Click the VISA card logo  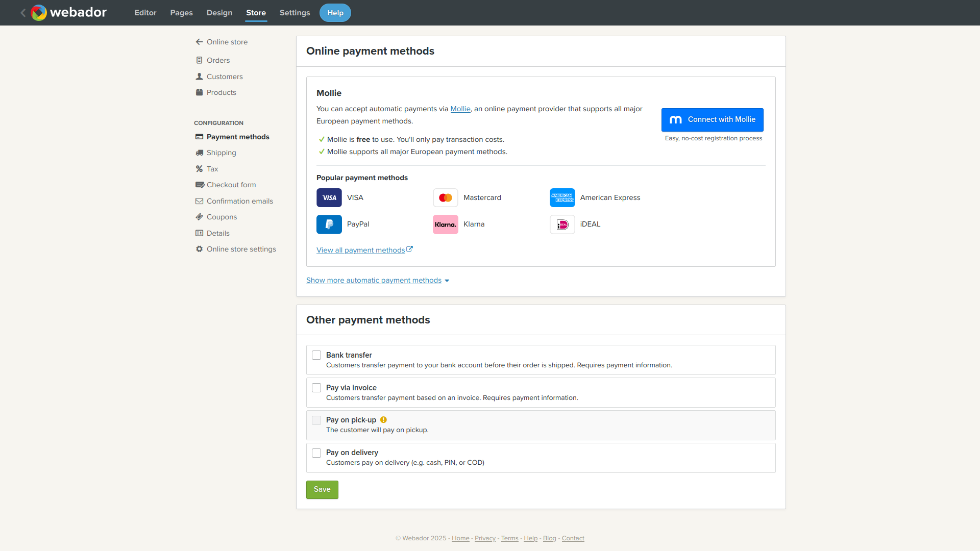329,197
